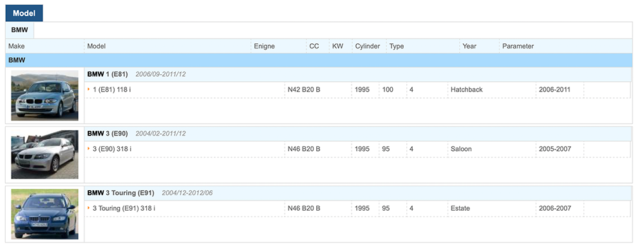Click the orange arrow beside 1 (E81) 118 i
This screenshot has height=252, width=644.
89,89
